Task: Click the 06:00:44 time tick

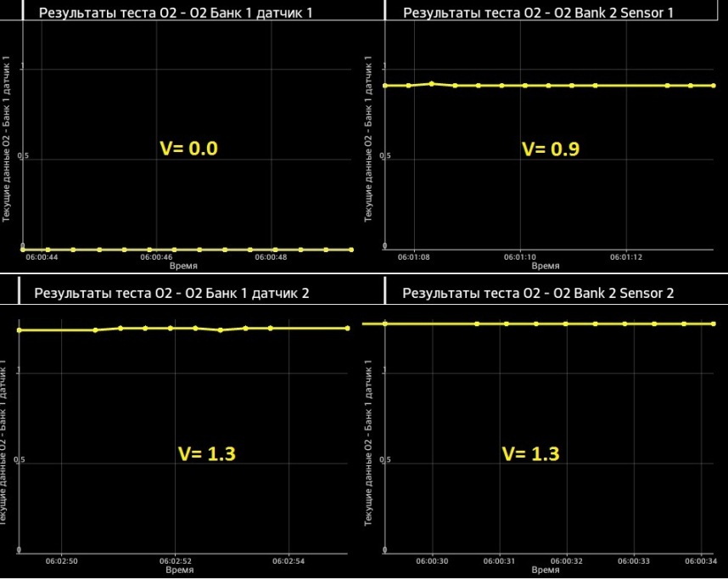Action: [42, 256]
